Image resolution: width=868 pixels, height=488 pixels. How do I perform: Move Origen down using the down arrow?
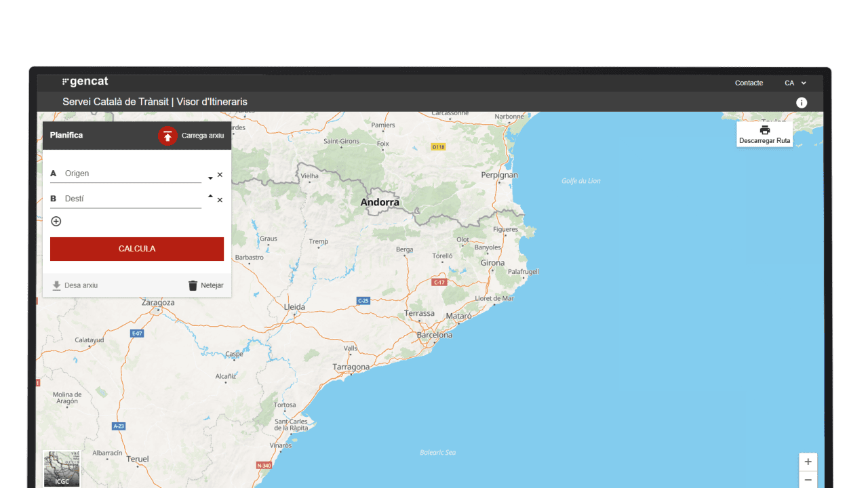210,178
